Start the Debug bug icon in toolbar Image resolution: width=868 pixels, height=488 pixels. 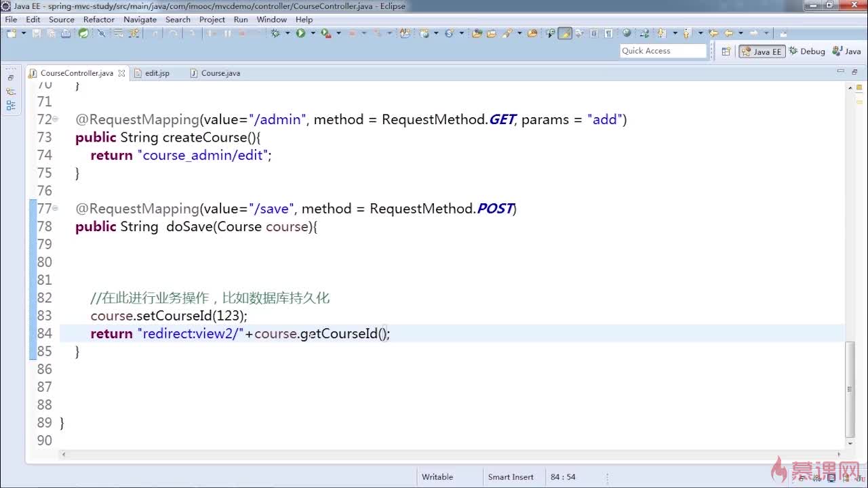[x=275, y=33]
